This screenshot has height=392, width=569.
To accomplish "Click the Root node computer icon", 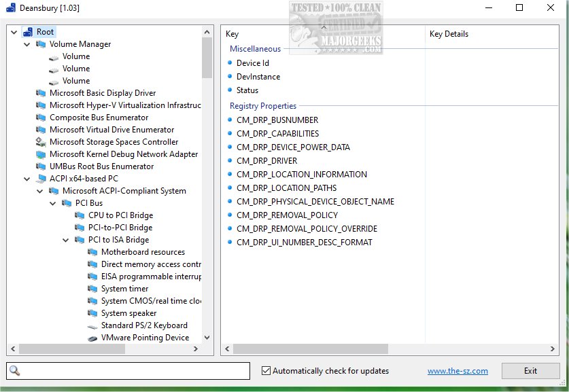I will pyautogui.click(x=28, y=33).
